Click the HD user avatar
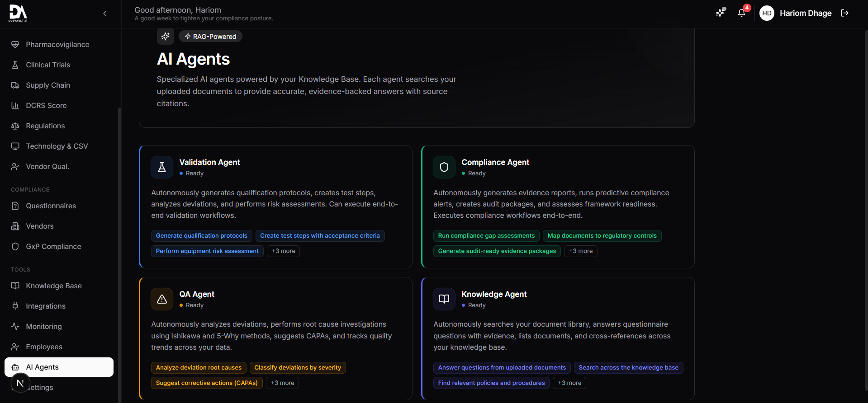Image resolution: width=868 pixels, height=403 pixels. (x=767, y=13)
